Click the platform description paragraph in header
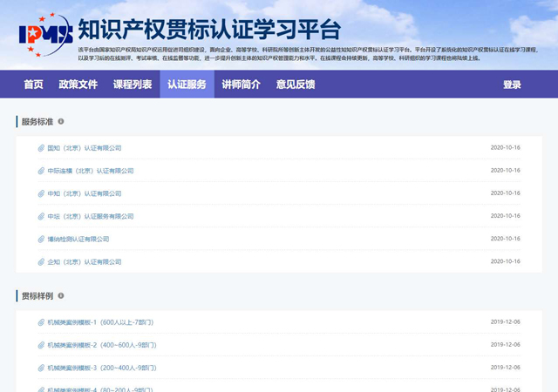558x392 pixels. click(x=309, y=54)
